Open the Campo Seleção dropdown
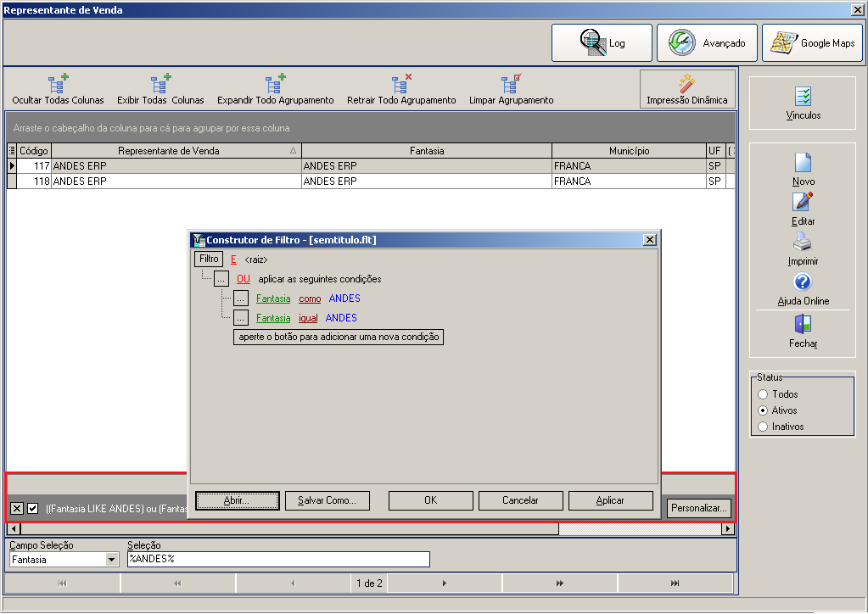The image size is (868, 614). pyautogui.click(x=112, y=560)
